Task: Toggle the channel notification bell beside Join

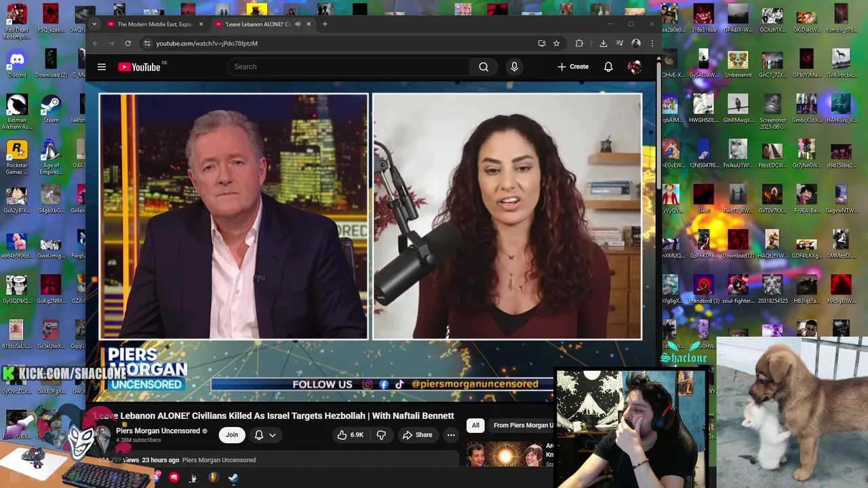Action: click(258, 435)
